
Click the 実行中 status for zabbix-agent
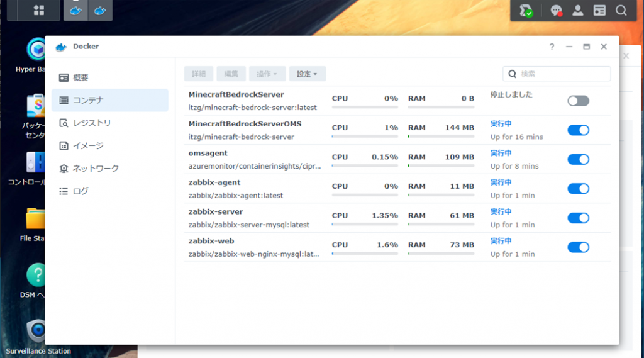(x=501, y=182)
